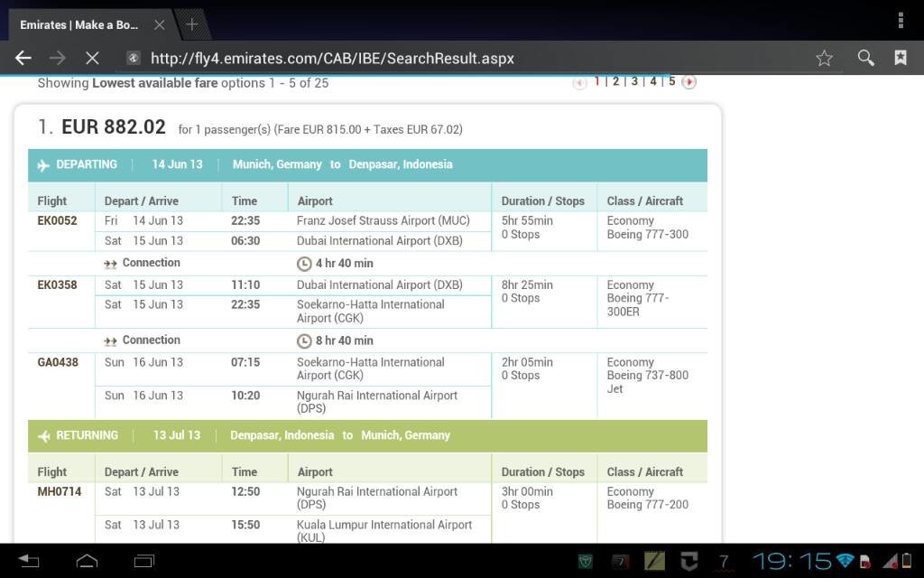Open the browser overflow menu
This screenshot has height=578, width=924.
click(x=901, y=20)
